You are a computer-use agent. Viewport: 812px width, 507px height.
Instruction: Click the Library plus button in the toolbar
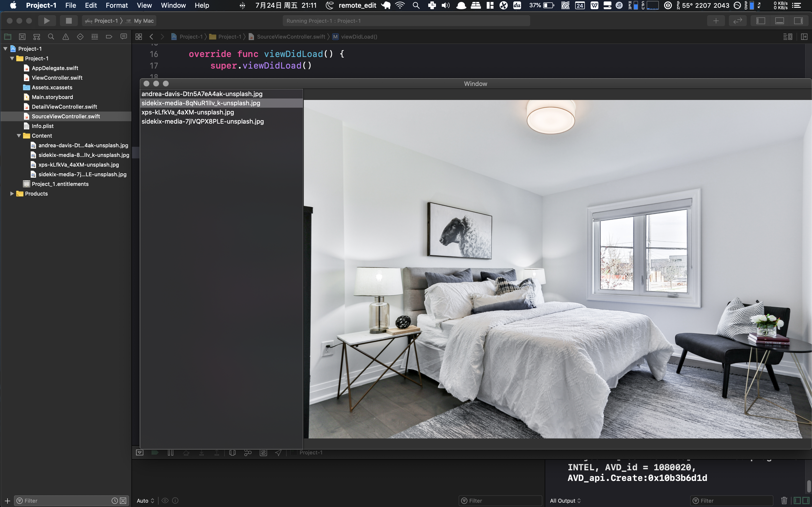[x=716, y=21]
